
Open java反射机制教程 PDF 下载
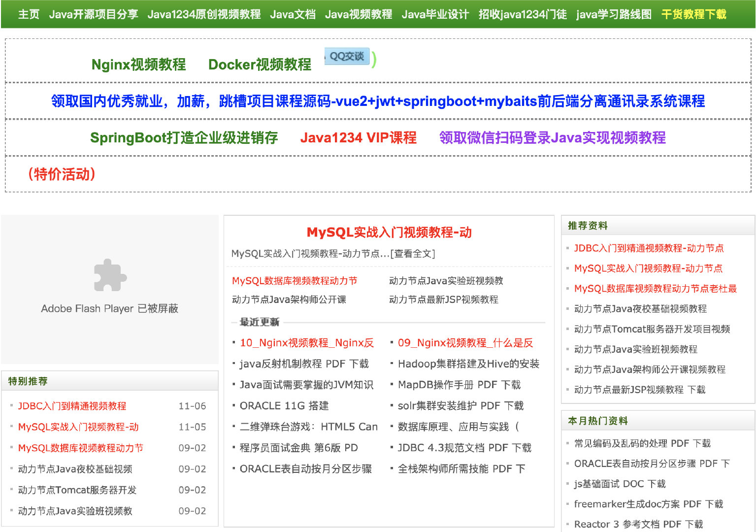click(304, 364)
